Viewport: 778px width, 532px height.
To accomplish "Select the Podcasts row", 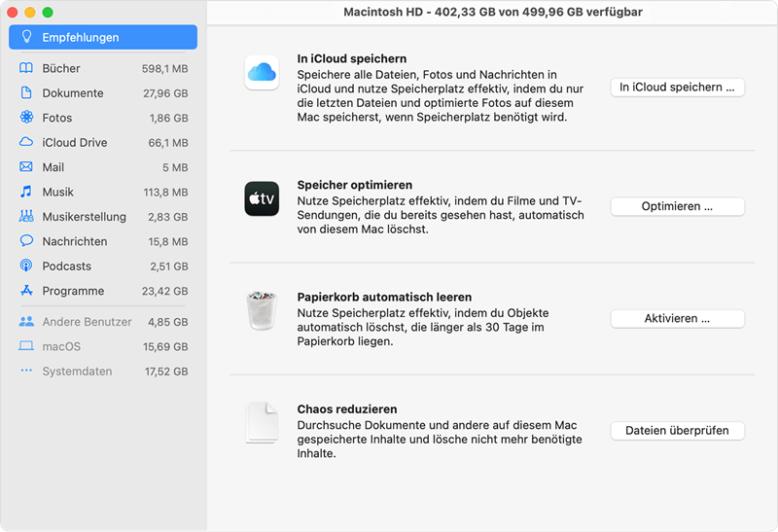I will (x=103, y=266).
